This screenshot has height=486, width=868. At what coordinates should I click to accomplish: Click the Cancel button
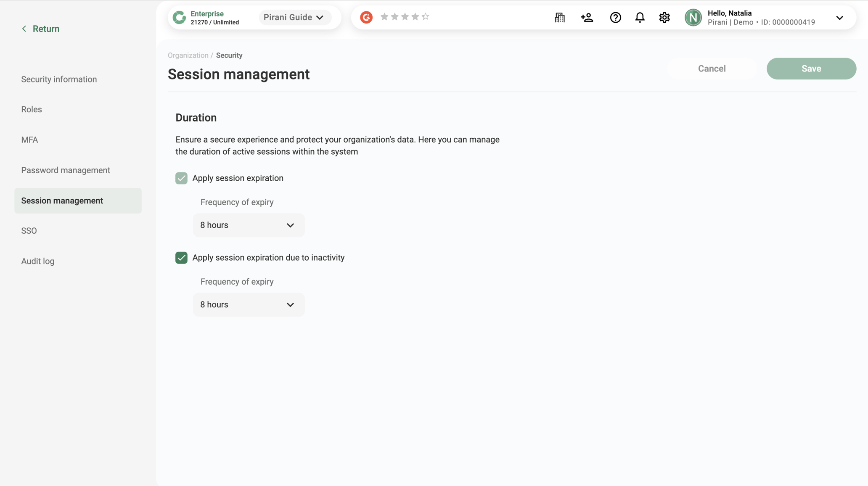pos(712,69)
